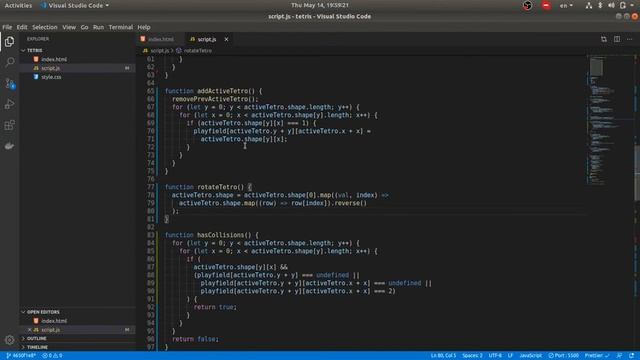The image size is (640, 360).
Task: Click the volume icon in top bar
Action: click(611, 5)
